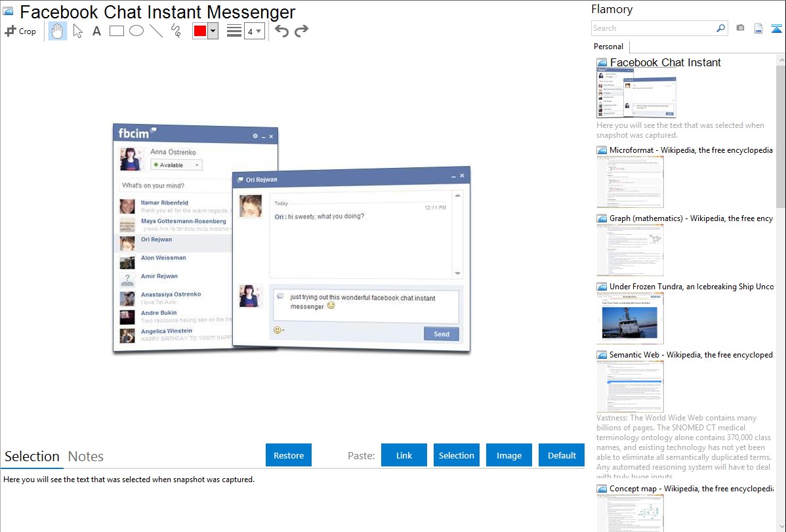
Task: Choose the arrow pointer selection tool
Action: point(77,31)
